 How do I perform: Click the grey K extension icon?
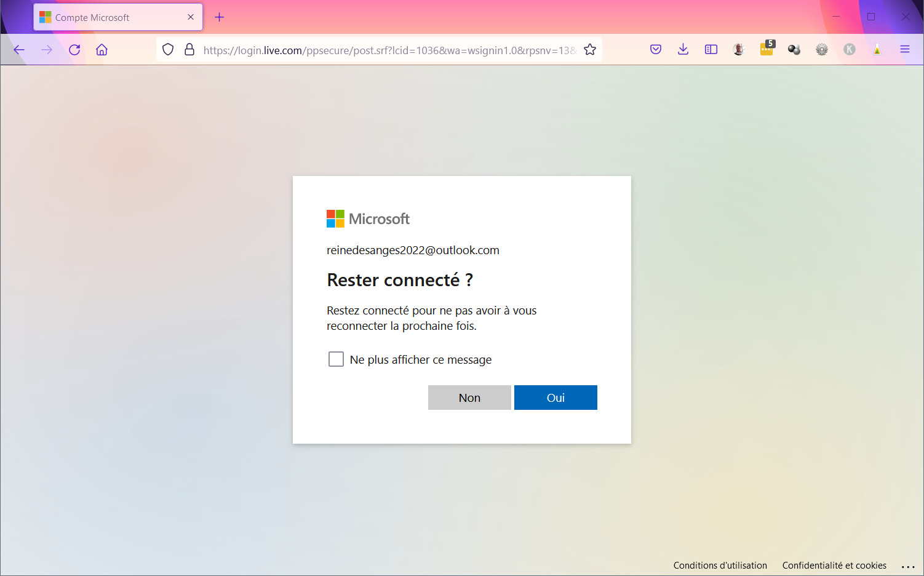pyautogui.click(x=850, y=50)
